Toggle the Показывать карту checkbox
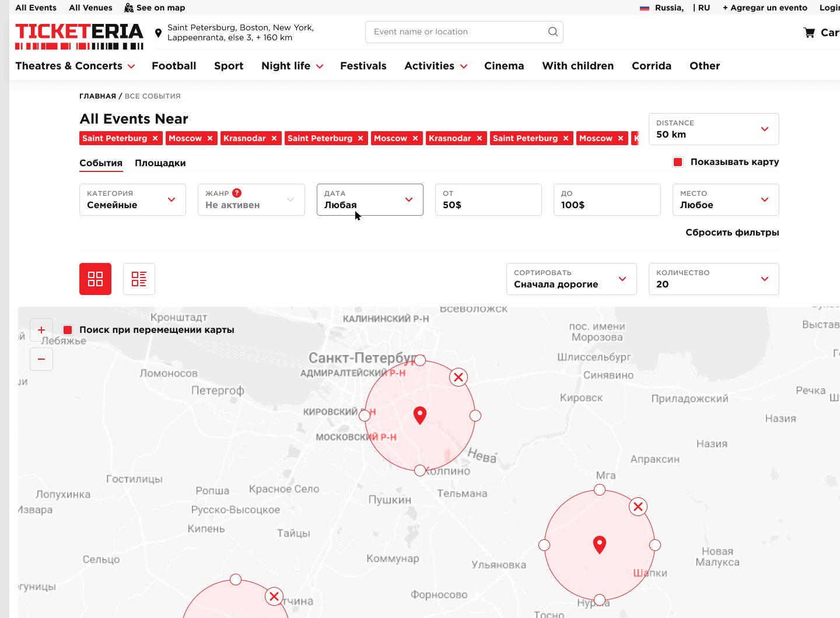840x618 pixels. click(x=678, y=162)
